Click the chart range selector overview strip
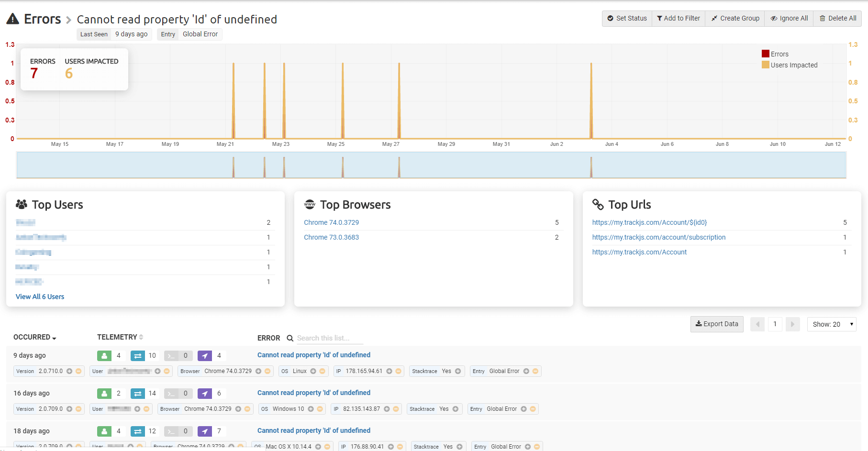 pyautogui.click(x=431, y=165)
